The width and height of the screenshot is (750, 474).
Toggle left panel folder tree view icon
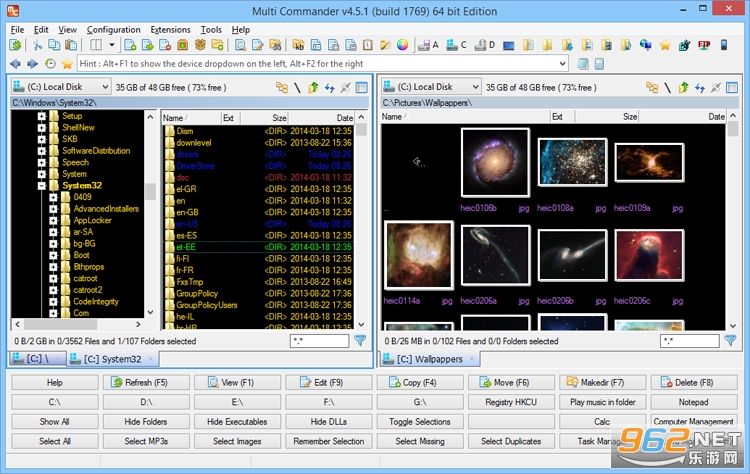[282, 88]
